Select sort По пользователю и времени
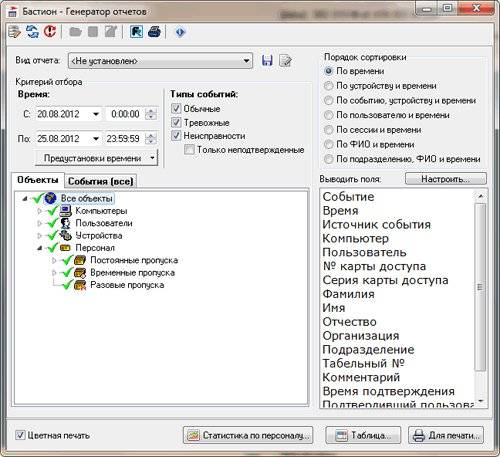The width and height of the screenshot is (500, 457). [329, 115]
